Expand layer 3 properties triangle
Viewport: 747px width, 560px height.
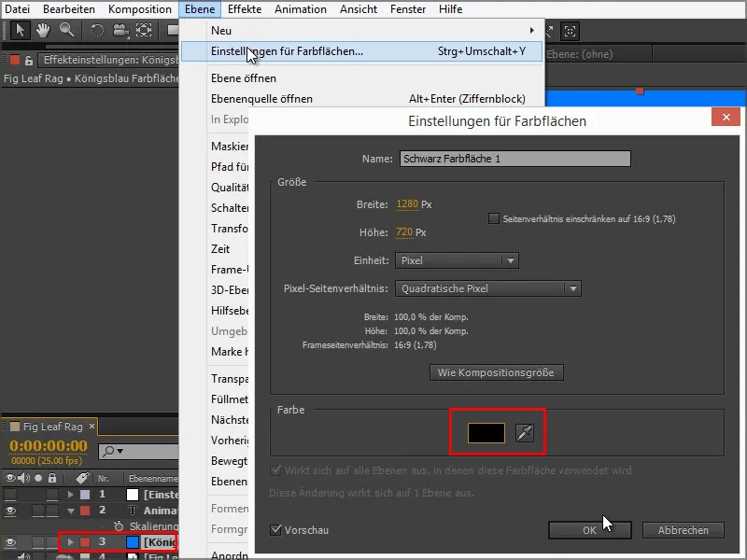coord(71,542)
